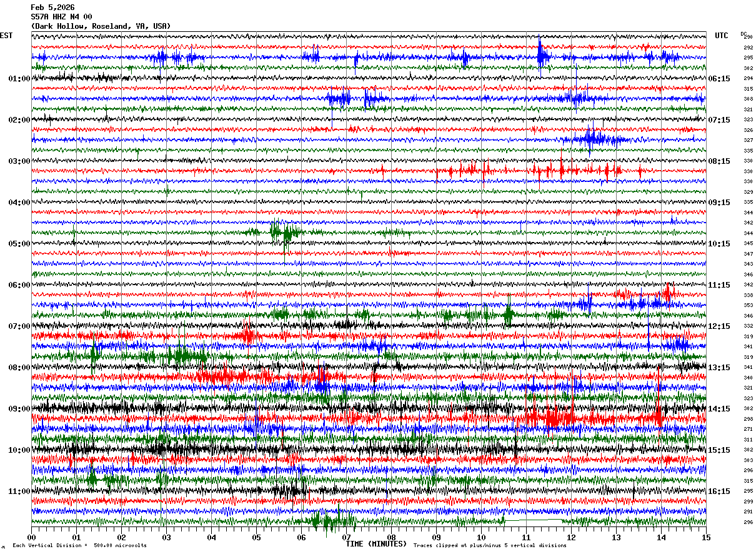Click the DC offset value '340'
The width and height of the screenshot is (756, 554).
748,378
